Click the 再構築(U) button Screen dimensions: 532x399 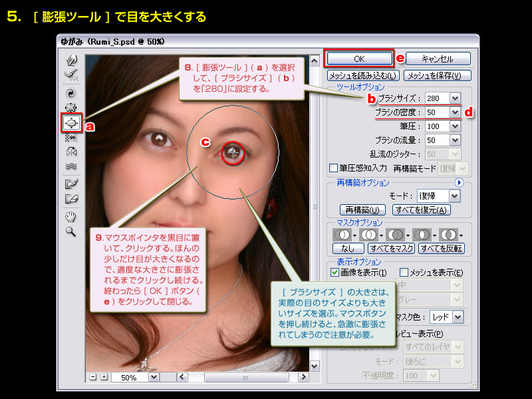click(x=362, y=210)
